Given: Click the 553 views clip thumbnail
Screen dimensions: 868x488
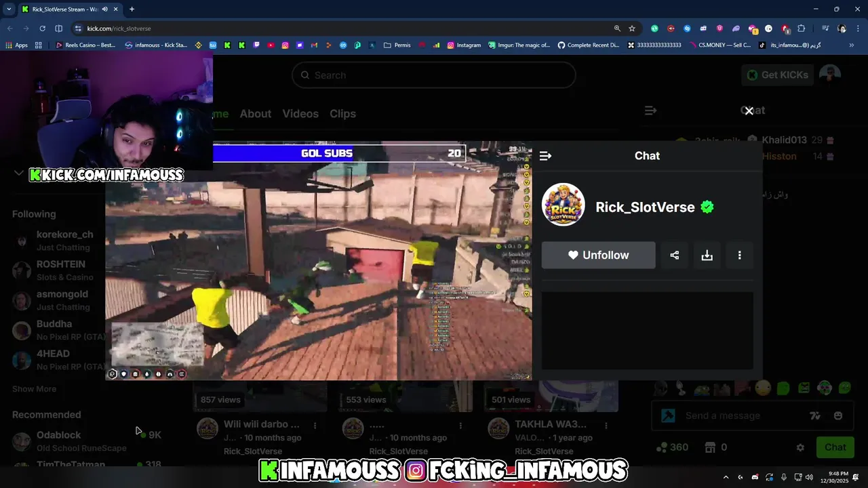Looking at the screenshot, I should (405, 396).
